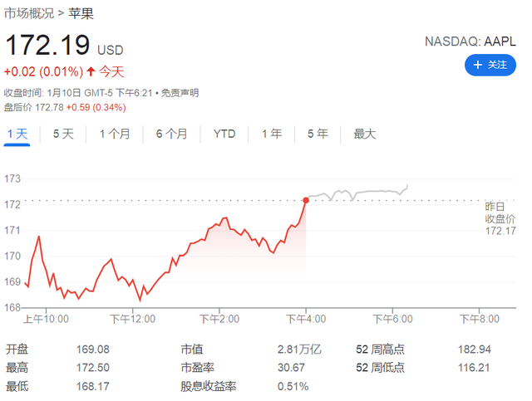Click the 昨日收盘价 172.17 label

(500, 217)
